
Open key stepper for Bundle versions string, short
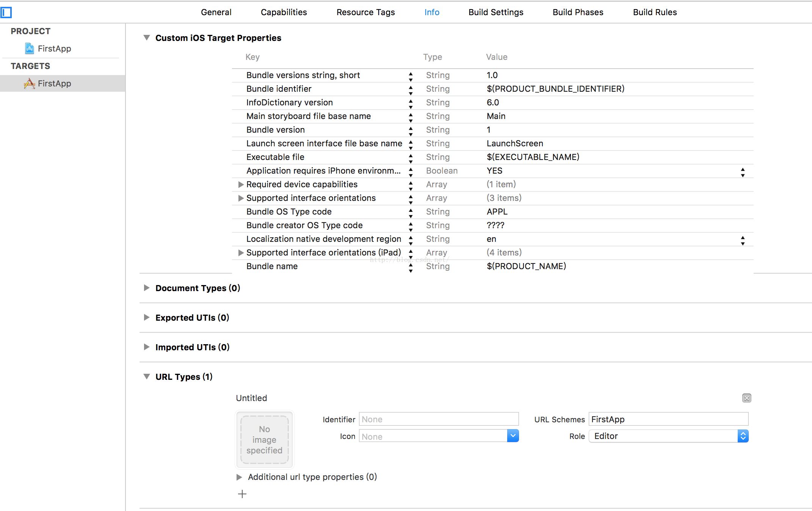point(411,77)
